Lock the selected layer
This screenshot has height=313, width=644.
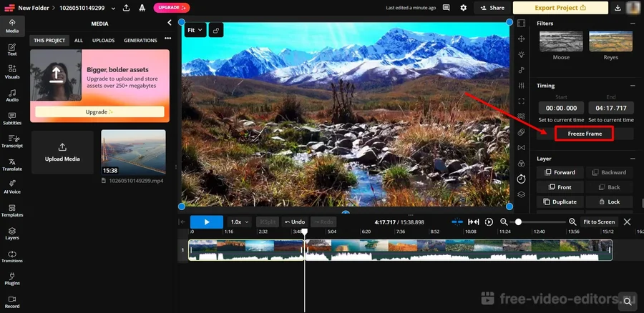[x=609, y=202]
